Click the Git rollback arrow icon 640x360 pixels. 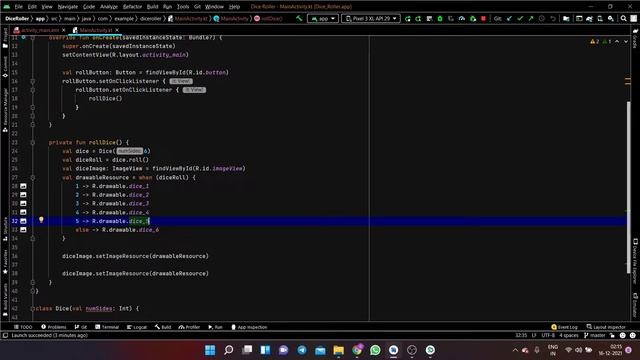click(553, 18)
